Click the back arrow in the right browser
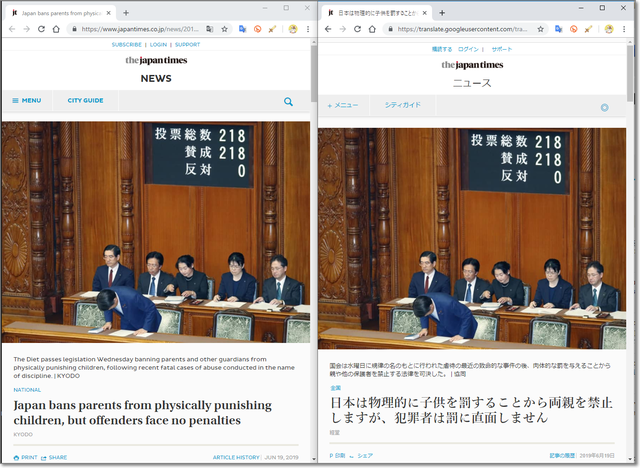This screenshot has height=468, width=640. pyautogui.click(x=328, y=29)
